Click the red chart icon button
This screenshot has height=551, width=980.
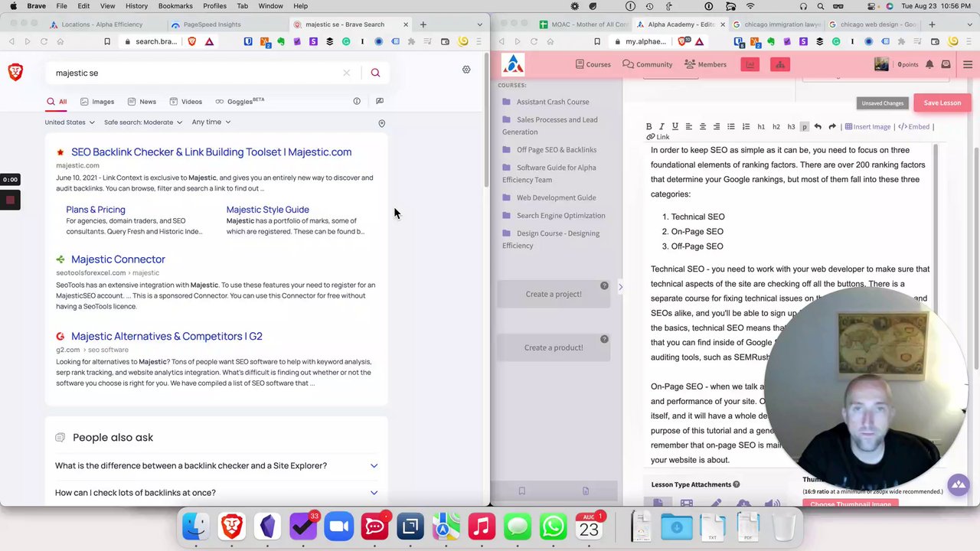750,64
